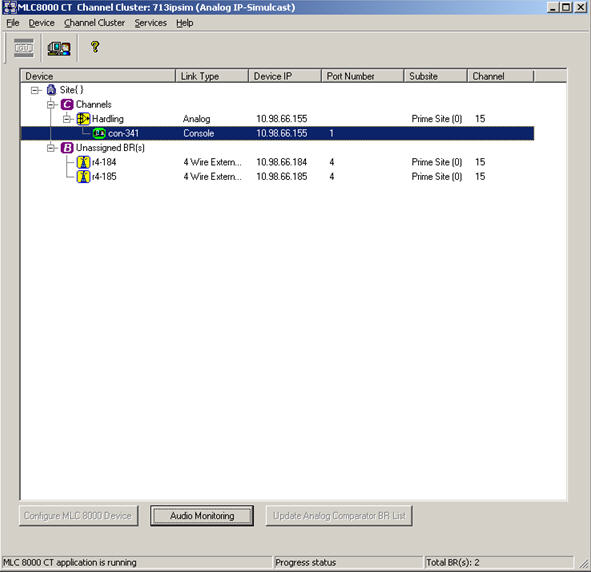
Task: Click the Update Analog Comparator BR List button
Action: click(x=339, y=516)
